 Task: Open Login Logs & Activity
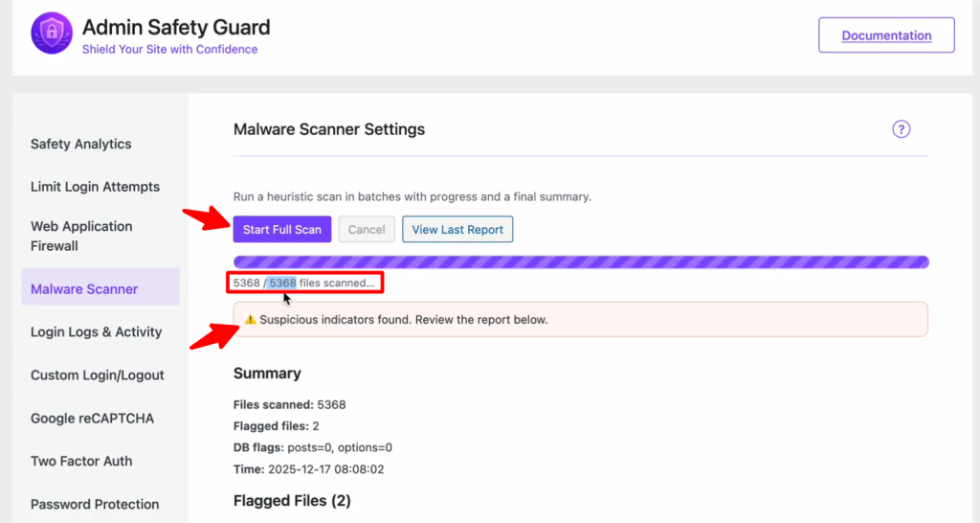click(x=96, y=331)
